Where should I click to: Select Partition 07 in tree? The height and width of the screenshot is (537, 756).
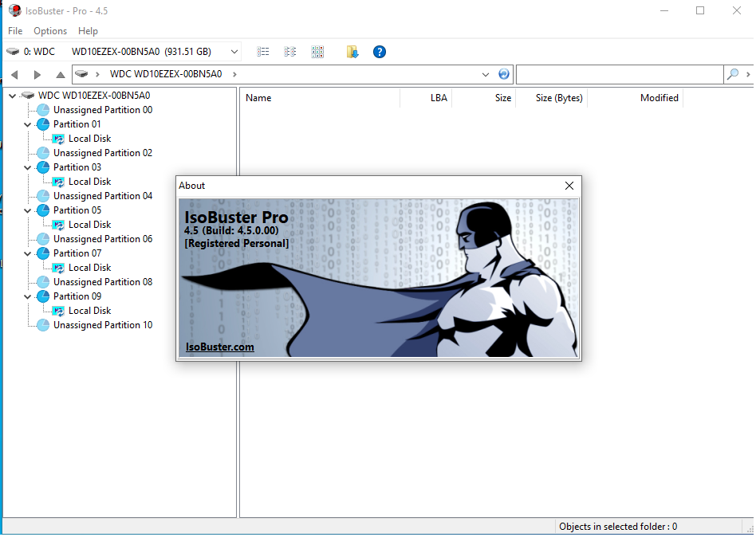[77, 253]
